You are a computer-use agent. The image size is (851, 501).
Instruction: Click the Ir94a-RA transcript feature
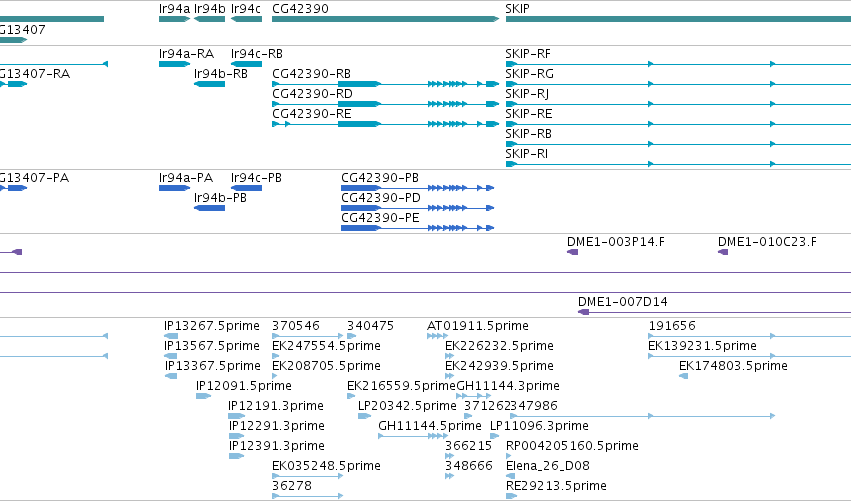coord(174,64)
